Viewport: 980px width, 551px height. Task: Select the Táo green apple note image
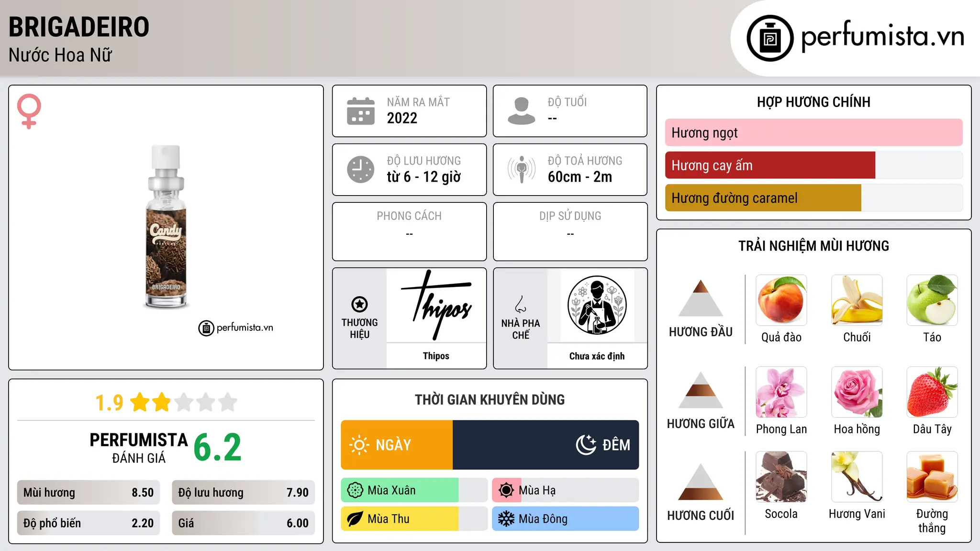[x=932, y=300]
